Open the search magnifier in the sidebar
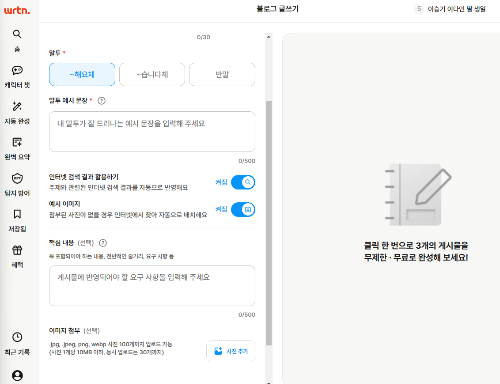Image resolution: width=500 pixels, height=384 pixels. tap(17, 34)
